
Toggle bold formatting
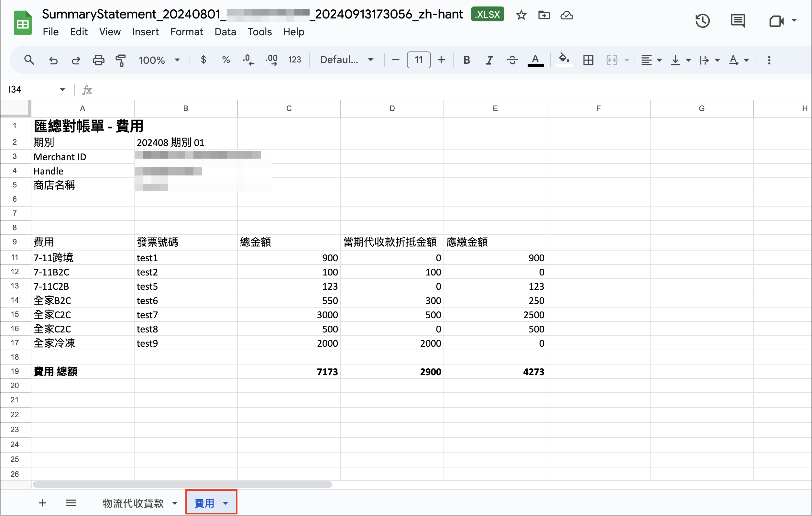(x=467, y=60)
